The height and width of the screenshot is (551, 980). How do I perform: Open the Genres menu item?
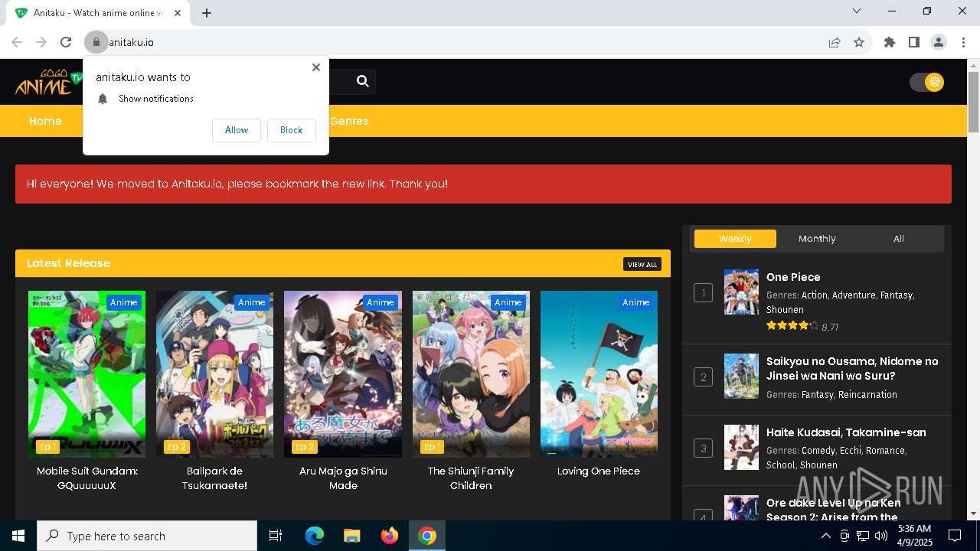pos(349,121)
